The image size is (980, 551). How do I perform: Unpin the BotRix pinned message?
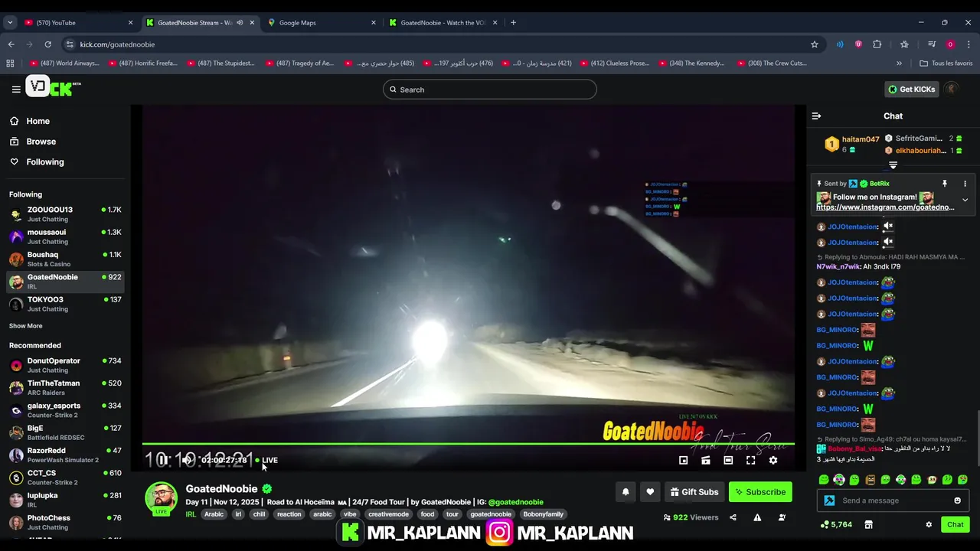pyautogui.click(x=944, y=184)
